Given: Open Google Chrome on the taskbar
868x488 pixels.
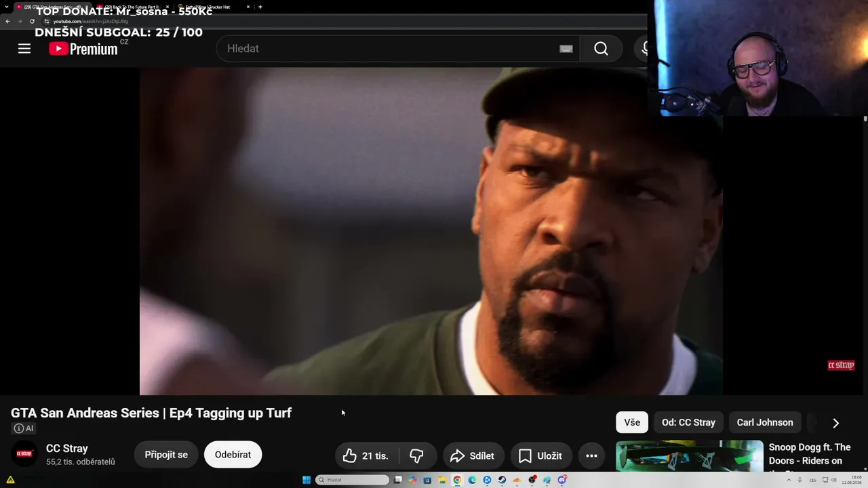Looking at the screenshot, I should pyautogui.click(x=457, y=480).
